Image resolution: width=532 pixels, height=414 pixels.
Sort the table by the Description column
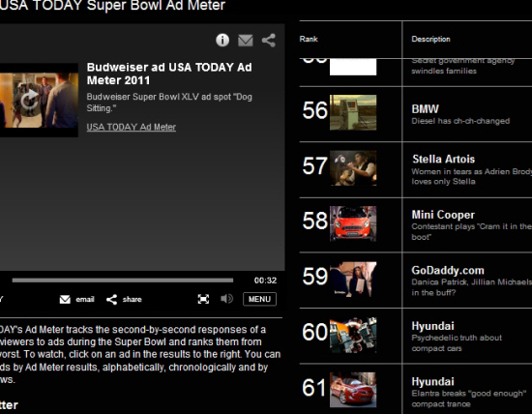(430, 39)
